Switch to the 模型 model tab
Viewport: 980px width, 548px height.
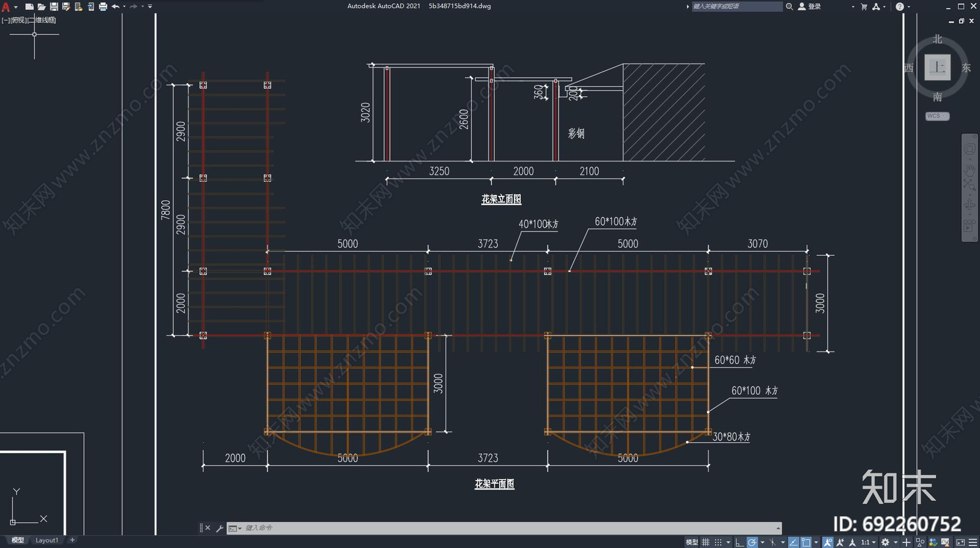[x=18, y=540]
